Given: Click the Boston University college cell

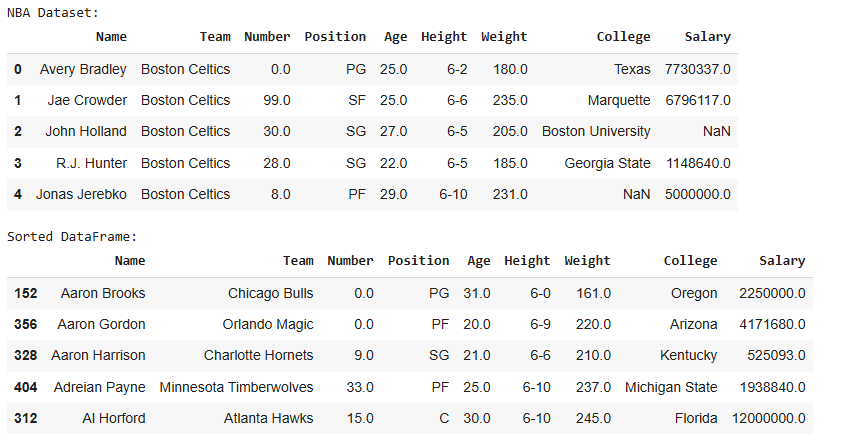Looking at the screenshot, I should tap(596, 132).
